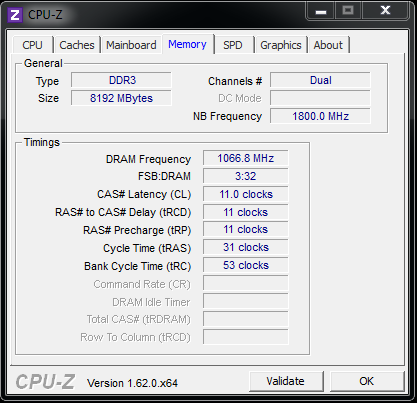Minimize the CPU-Z window
The height and width of the screenshot is (403, 417).
click(321, 11)
